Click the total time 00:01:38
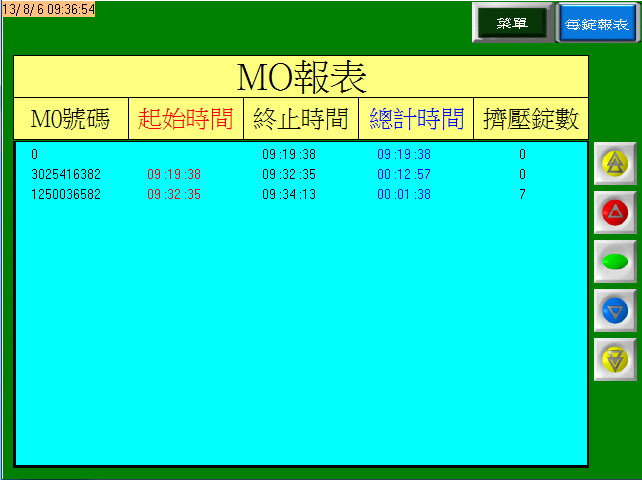 [404, 194]
